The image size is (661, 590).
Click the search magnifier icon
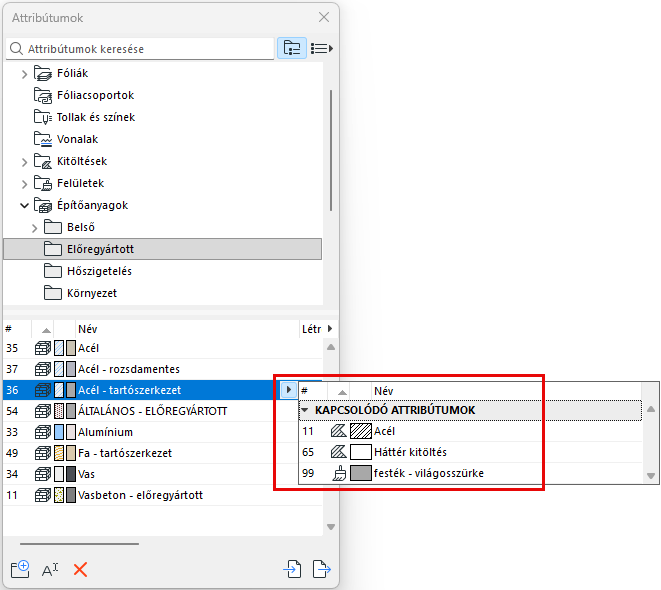tap(16, 48)
